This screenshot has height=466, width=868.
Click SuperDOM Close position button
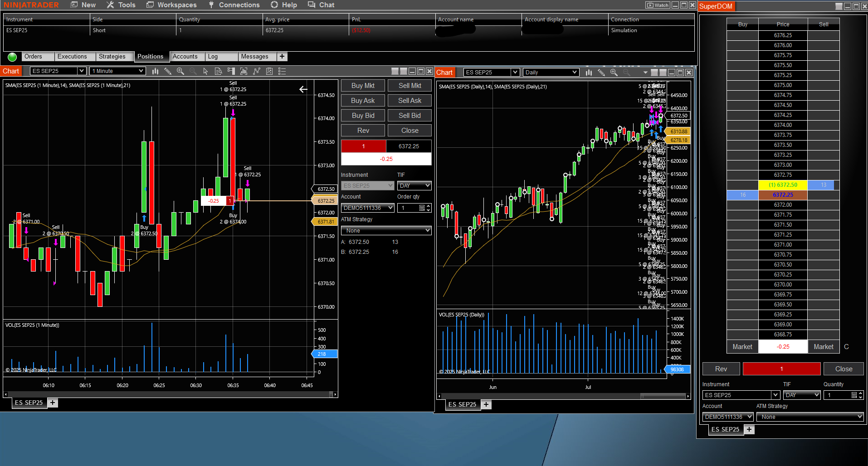pos(844,369)
